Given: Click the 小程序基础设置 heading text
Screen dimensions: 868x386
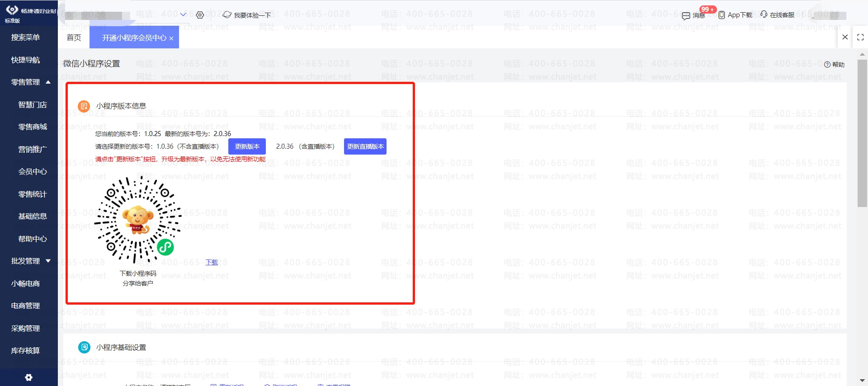Looking at the screenshot, I should pyautogui.click(x=121, y=348).
